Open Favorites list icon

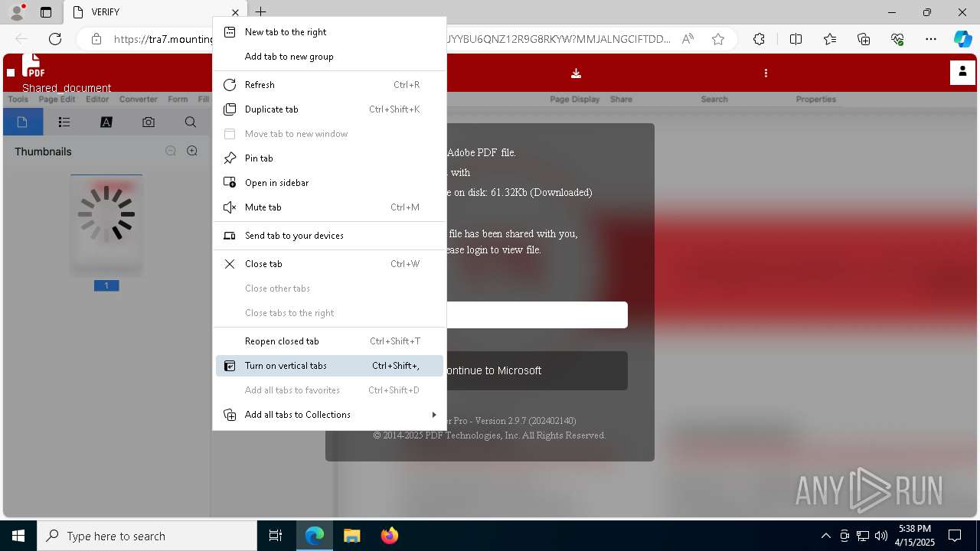click(x=830, y=39)
